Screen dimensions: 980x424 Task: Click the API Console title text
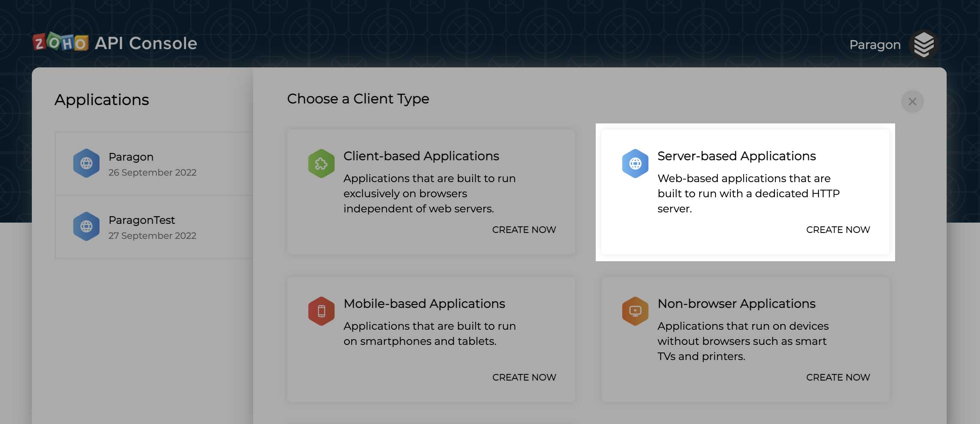click(146, 43)
